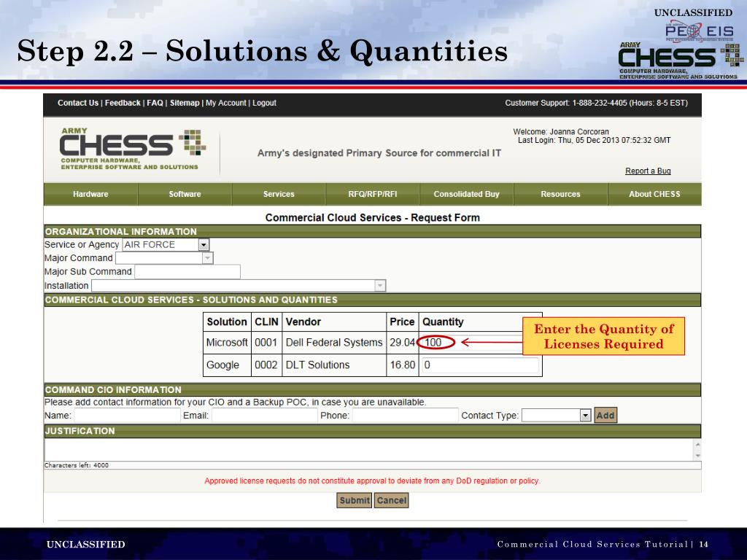Viewport: 747px width, 560px height.
Task: Go to My Account
Action: [226, 103]
